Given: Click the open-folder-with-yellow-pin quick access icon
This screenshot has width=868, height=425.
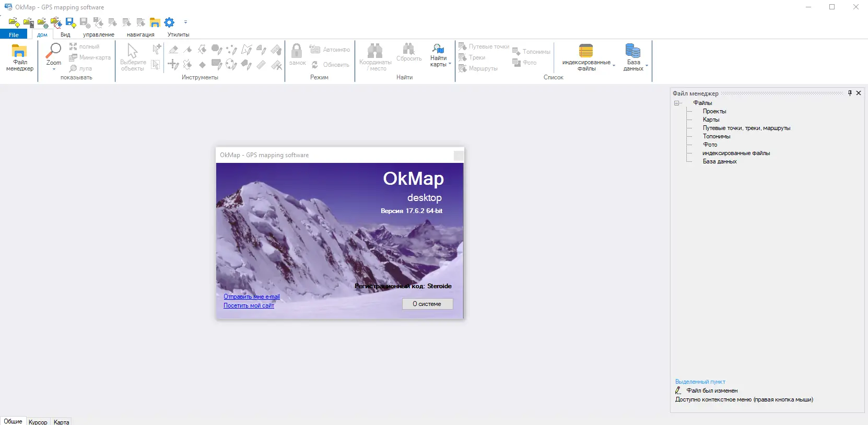Looking at the screenshot, I should pos(14,22).
